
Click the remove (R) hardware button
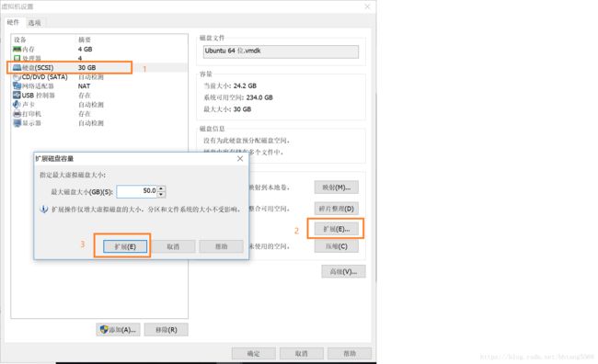(167, 330)
